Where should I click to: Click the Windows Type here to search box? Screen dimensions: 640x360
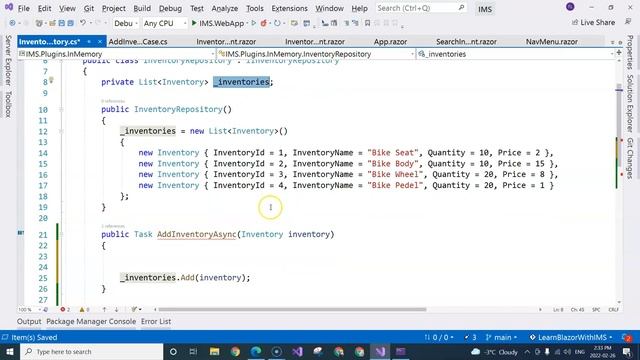(x=92, y=351)
